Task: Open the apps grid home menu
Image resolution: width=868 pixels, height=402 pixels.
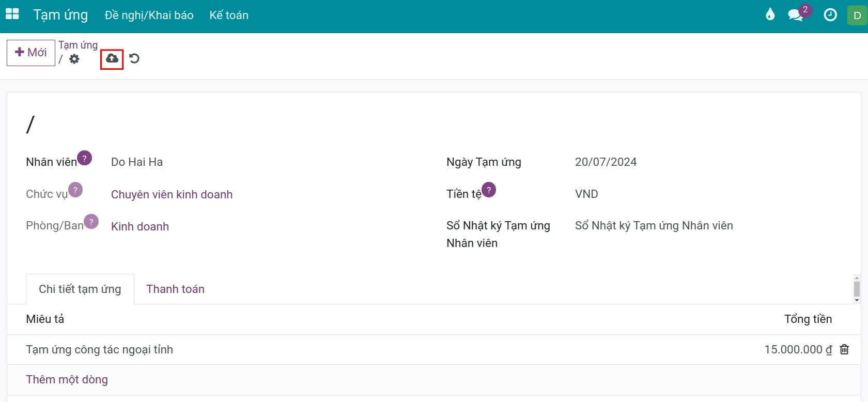Action: (12, 14)
